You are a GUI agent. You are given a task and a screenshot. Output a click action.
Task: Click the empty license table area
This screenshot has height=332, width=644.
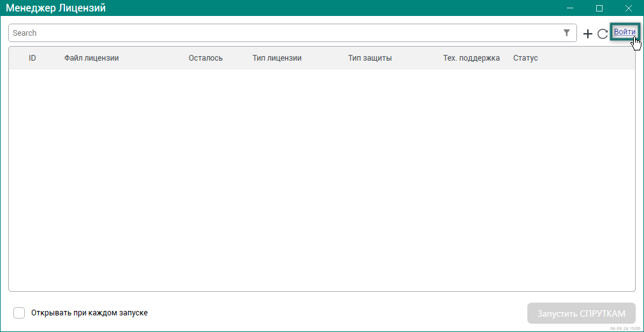click(321, 179)
